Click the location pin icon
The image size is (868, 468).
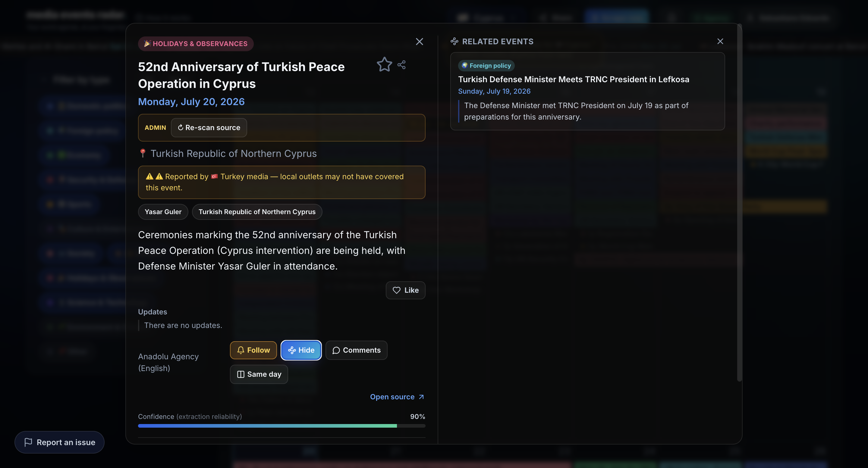(143, 153)
